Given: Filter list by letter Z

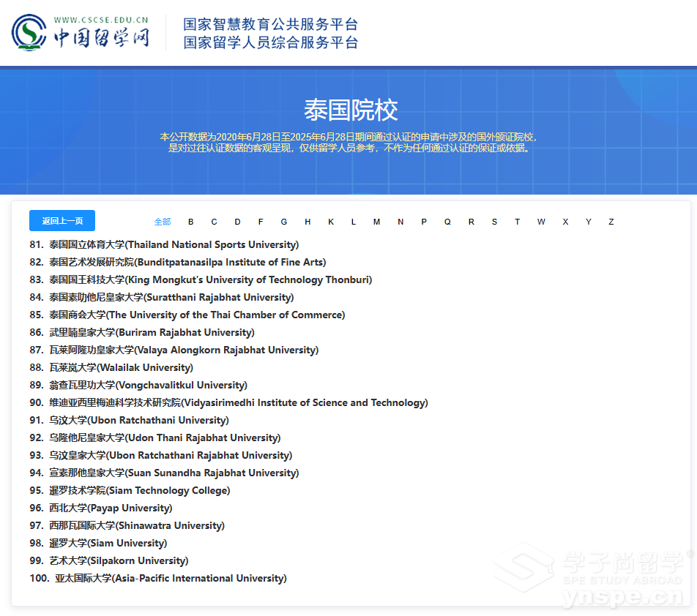Looking at the screenshot, I should pos(611,222).
